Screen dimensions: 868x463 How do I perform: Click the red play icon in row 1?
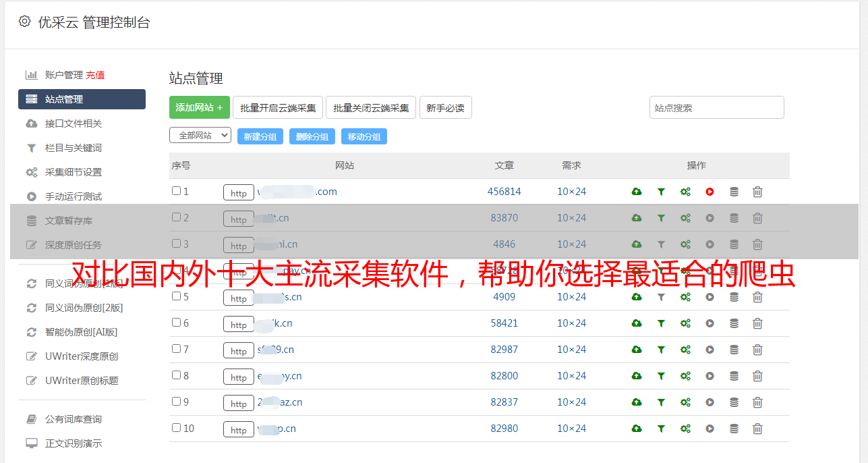click(x=710, y=192)
